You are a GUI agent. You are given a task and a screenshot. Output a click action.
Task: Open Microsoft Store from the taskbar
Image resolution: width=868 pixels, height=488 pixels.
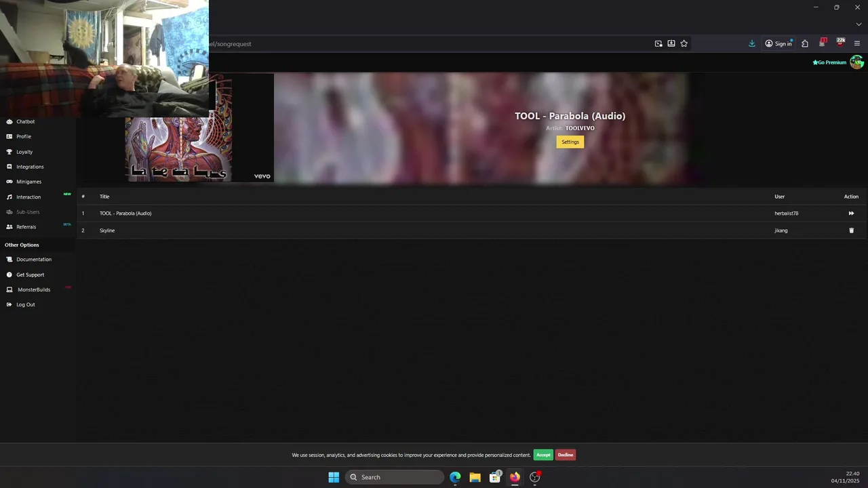pos(495,477)
